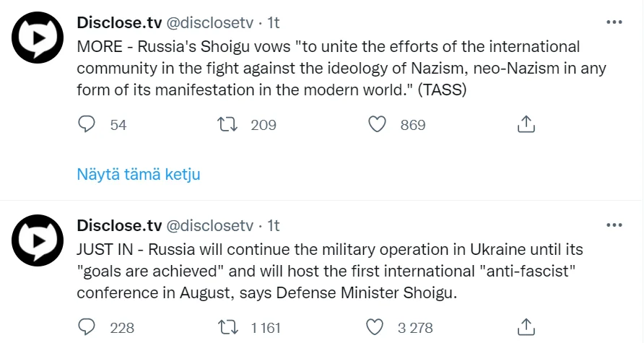
Task: Open more options on JUST IN tweet
Action: [614, 225]
